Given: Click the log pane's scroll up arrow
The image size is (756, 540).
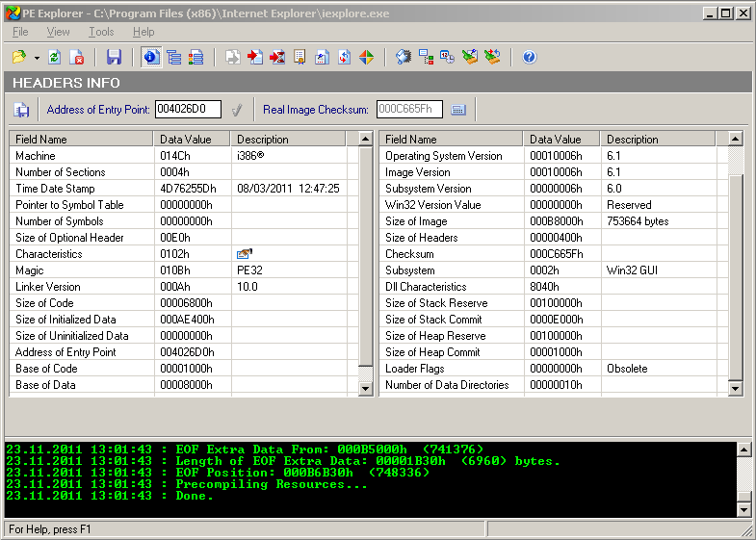Looking at the screenshot, I should pyautogui.click(x=743, y=450).
